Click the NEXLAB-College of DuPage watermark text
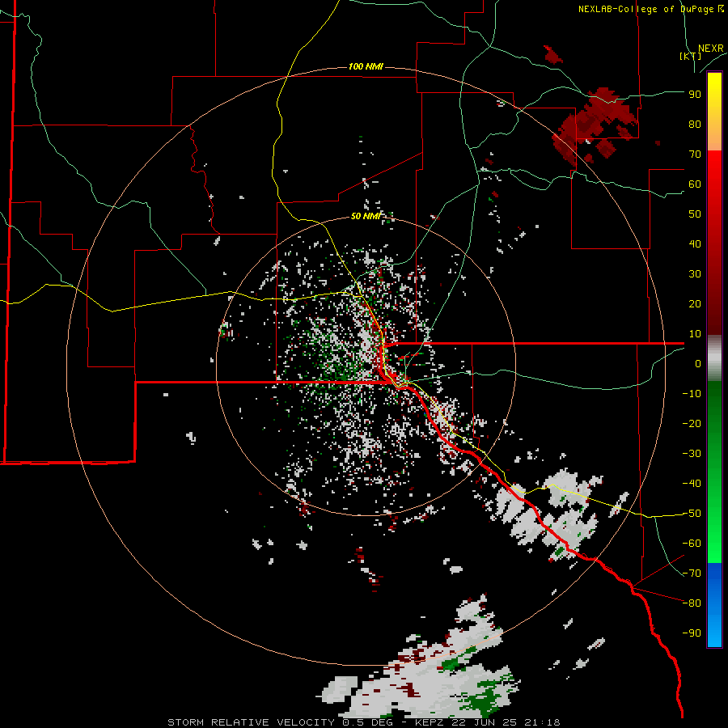The height and width of the screenshot is (728, 728). 651,9
